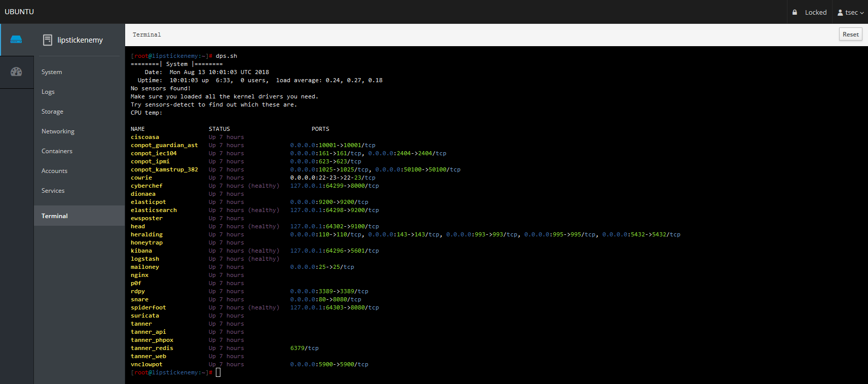868x384 pixels.
Task: Navigate to Services
Action: pyautogui.click(x=53, y=191)
